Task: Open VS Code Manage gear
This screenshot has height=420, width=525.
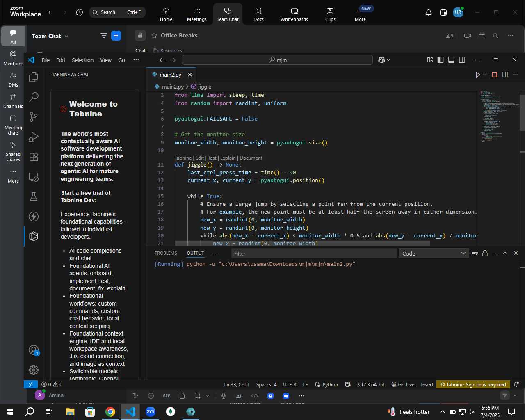Action: pos(34,370)
